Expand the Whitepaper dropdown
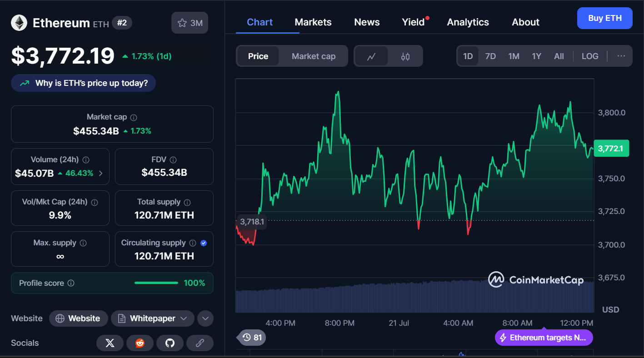 click(153, 318)
